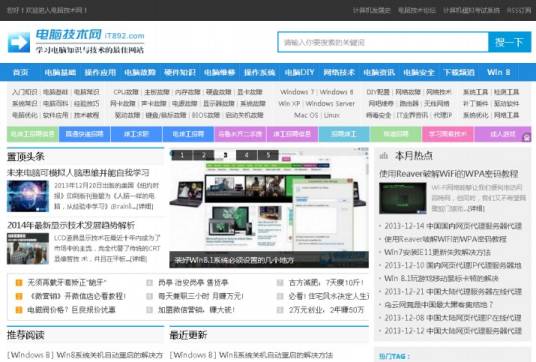Click the 电脑技术网 IT892.com logo text
This screenshot has width=536, height=362.
tap(90, 35)
